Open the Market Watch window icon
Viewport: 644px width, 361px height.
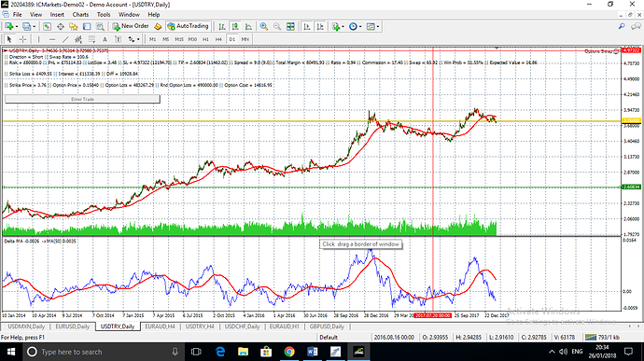[47, 26]
